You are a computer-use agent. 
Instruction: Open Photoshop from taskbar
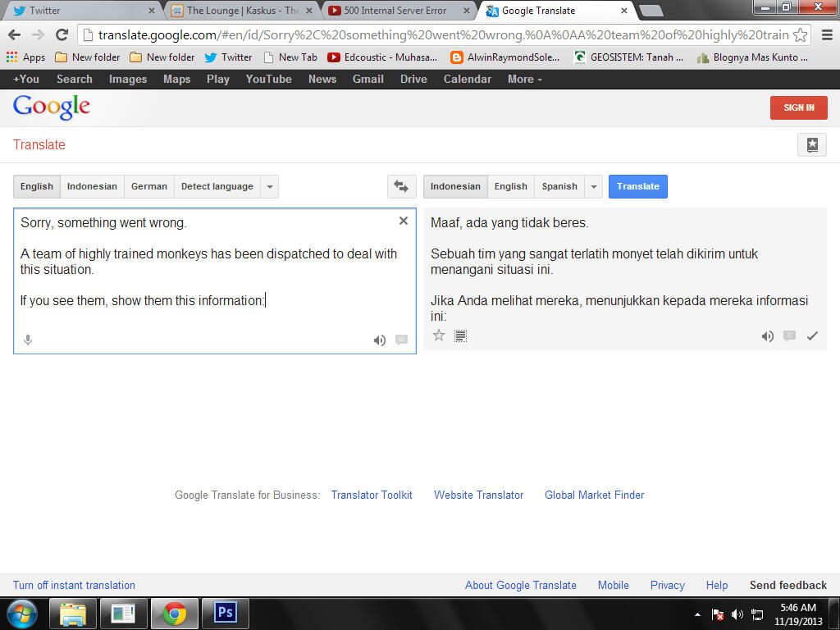tap(225, 614)
